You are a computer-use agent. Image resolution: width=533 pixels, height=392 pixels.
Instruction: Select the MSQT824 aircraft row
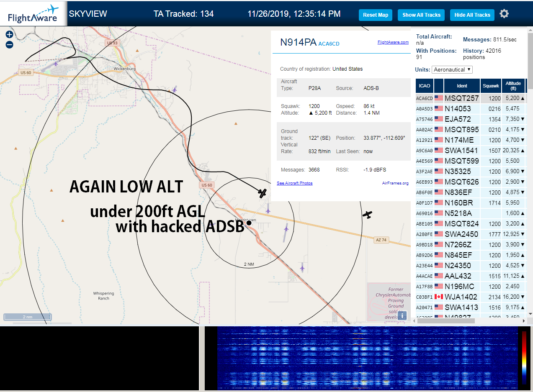(x=470, y=224)
